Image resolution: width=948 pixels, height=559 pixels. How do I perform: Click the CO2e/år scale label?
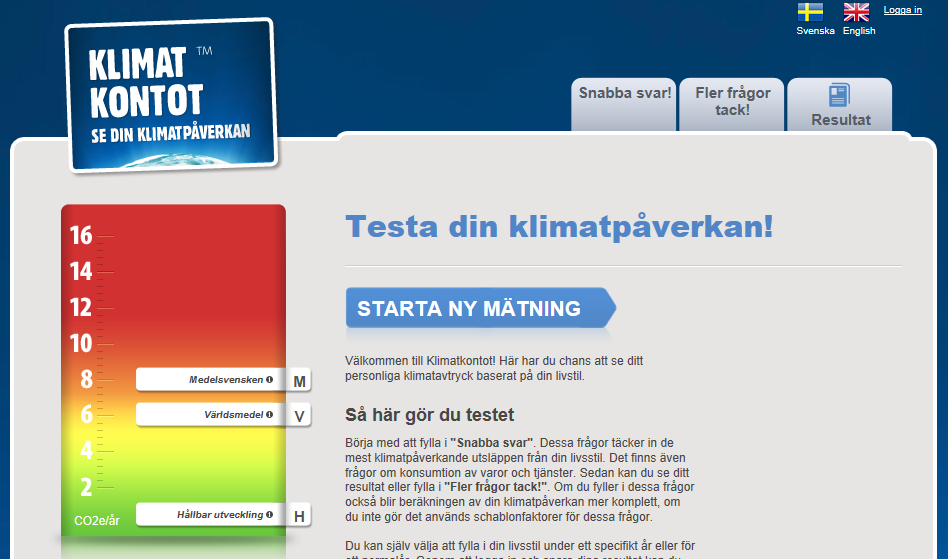(97, 521)
